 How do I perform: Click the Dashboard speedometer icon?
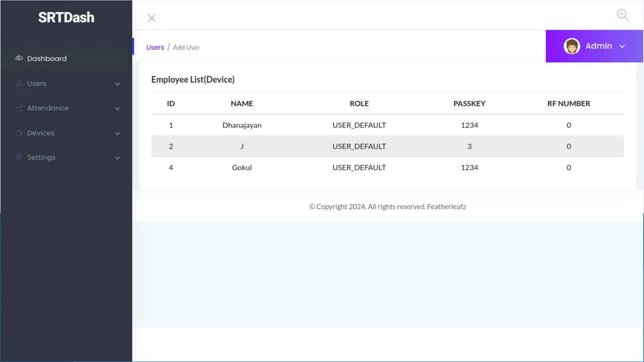click(x=19, y=58)
